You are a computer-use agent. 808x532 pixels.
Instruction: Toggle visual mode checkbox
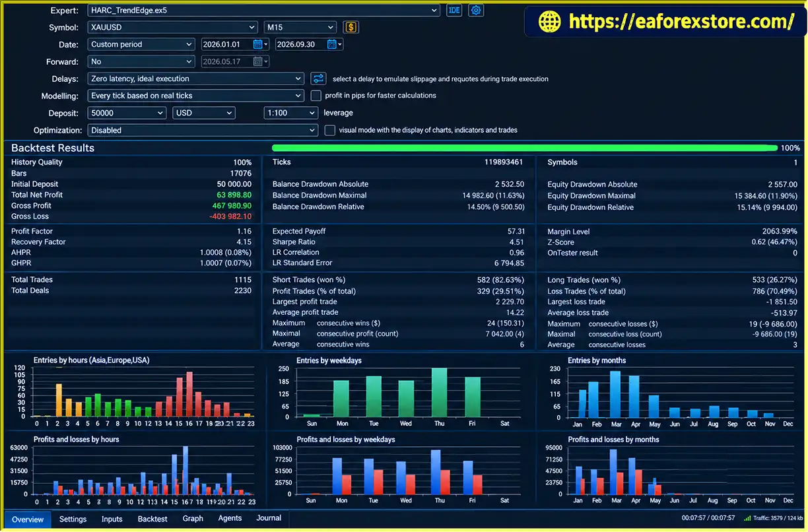pyautogui.click(x=330, y=130)
